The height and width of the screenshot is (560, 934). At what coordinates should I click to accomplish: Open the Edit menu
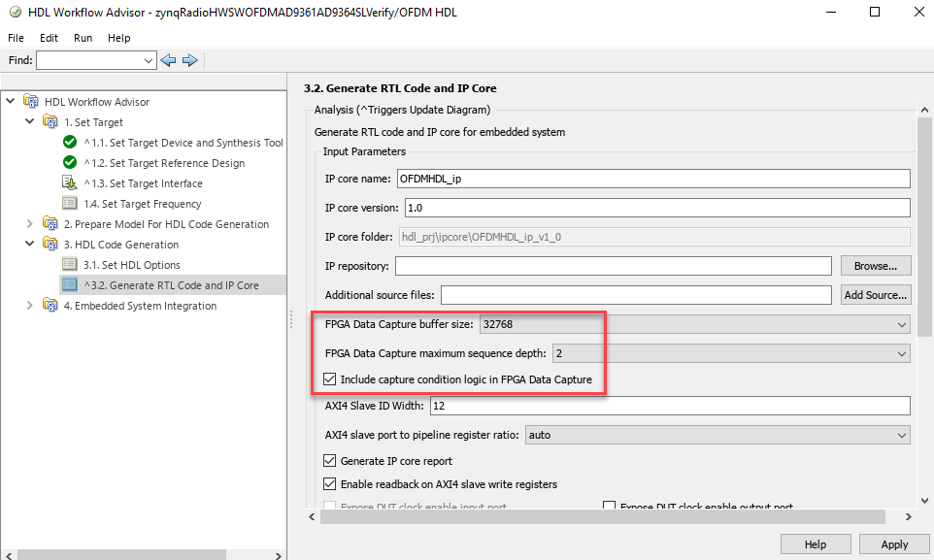coord(49,38)
